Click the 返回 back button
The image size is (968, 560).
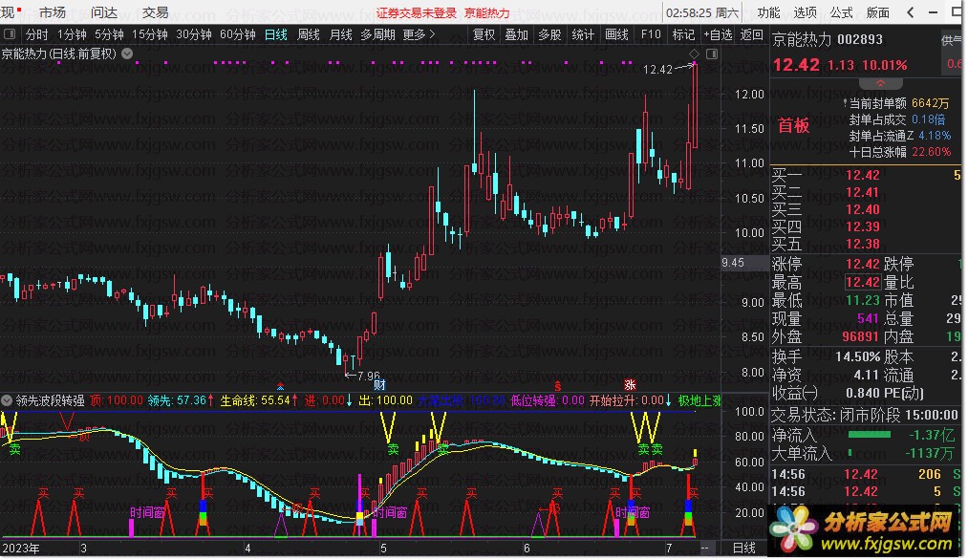click(751, 34)
